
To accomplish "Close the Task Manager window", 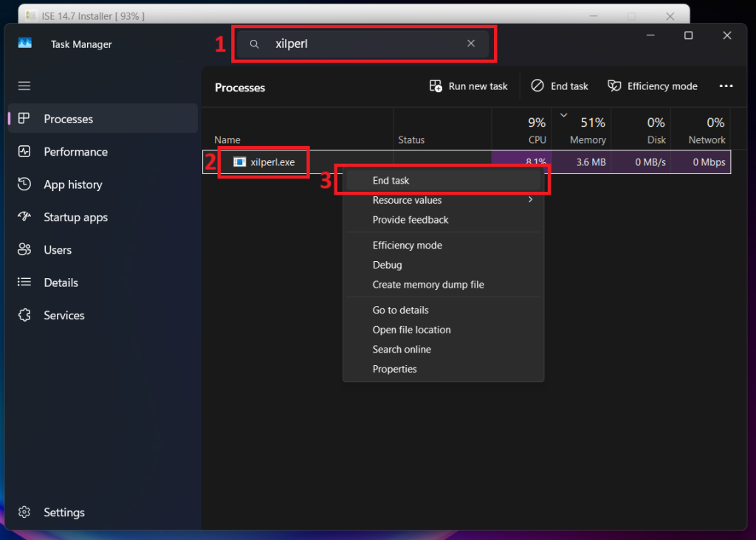I will [x=727, y=35].
